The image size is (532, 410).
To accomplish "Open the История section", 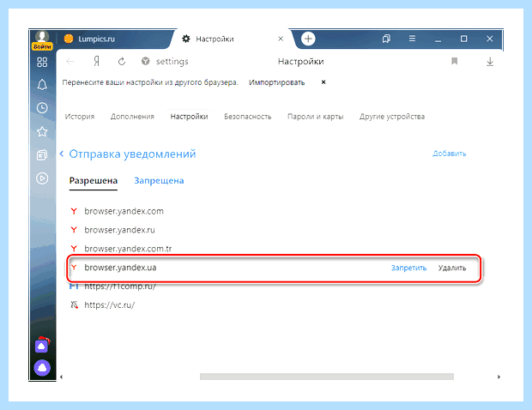I will coord(80,117).
